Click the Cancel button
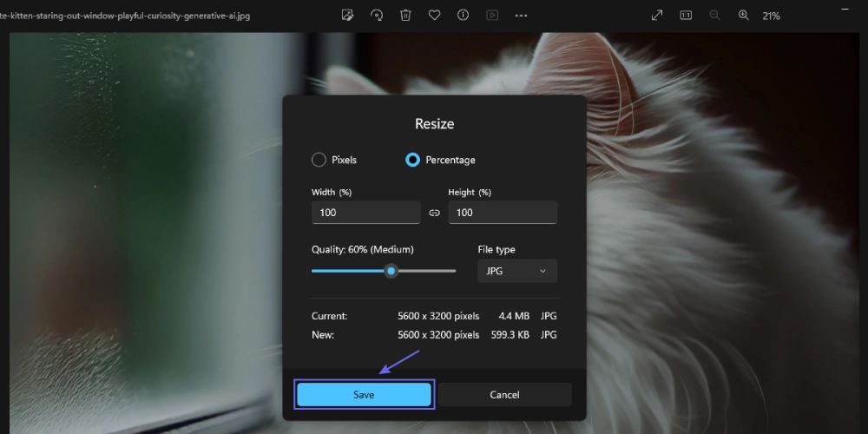This screenshot has width=868, height=434. click(504, 394)
